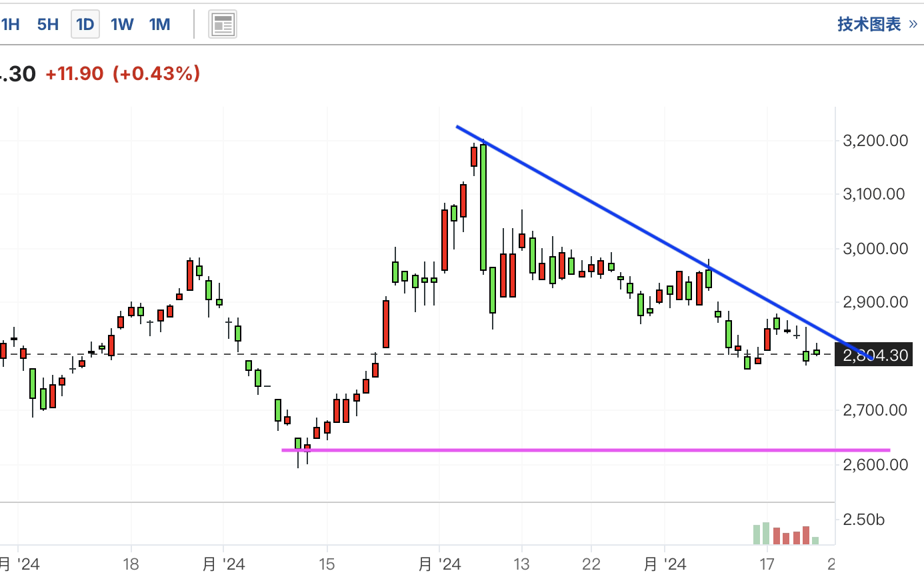Click the 2,900.00 price axis label

(x=875, y=302)
